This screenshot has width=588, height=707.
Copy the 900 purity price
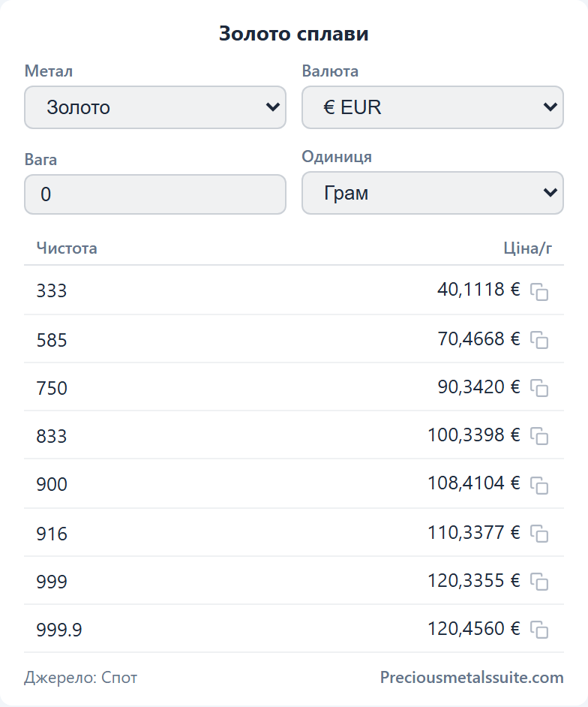coord(539,485)
